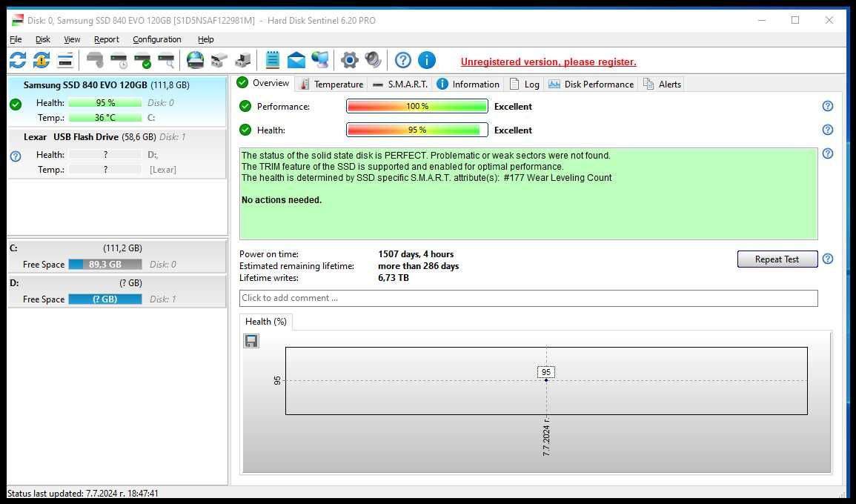This screenshot has height=504, width=856.
Task: Open Configuration gear icon in toolbar
Action: (x=349, y=60)
